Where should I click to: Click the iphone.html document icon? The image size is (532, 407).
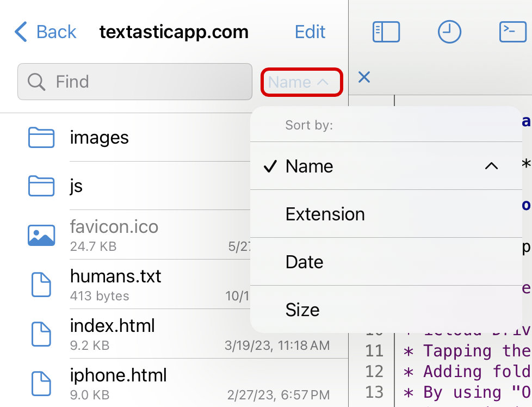click(x=41, y=384)
